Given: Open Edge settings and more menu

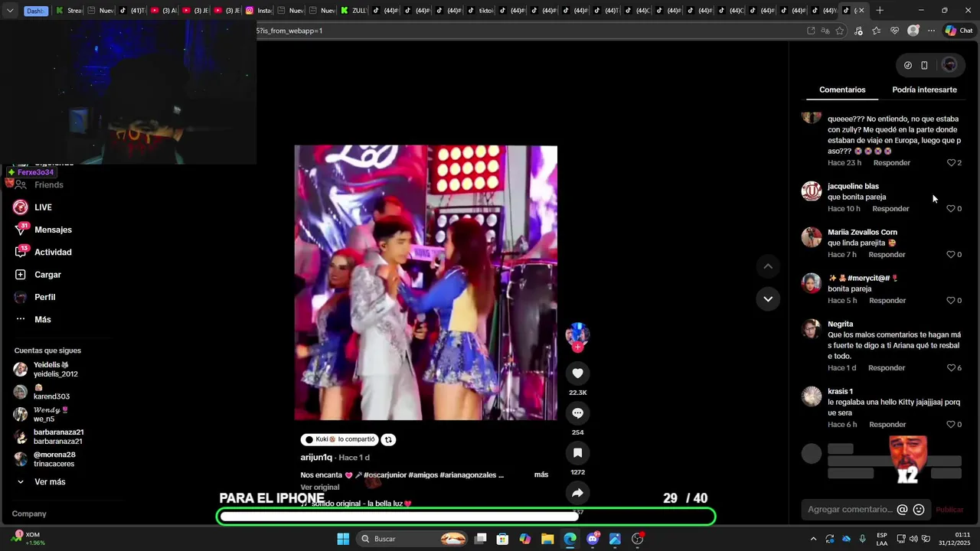Looking at the screenshot, I should click(x=931, y=31).
